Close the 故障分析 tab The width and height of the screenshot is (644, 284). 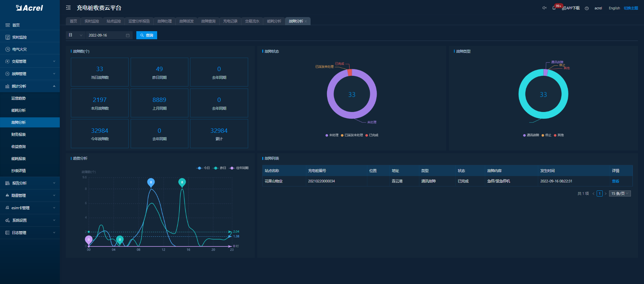pos(306,21)
